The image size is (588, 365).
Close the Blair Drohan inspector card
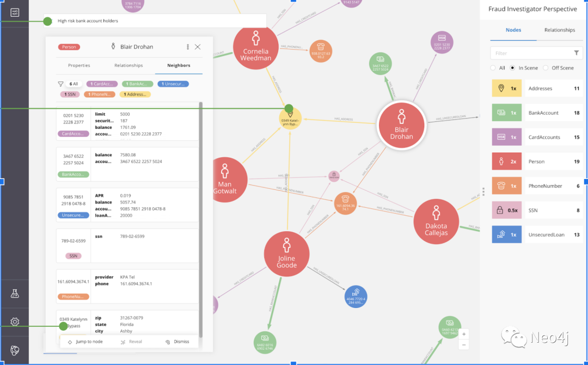coord(198,47)
